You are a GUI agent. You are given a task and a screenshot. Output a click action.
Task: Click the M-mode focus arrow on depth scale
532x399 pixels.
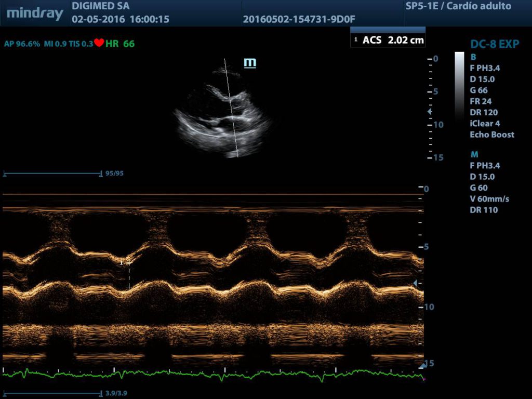tap(415, 283)
